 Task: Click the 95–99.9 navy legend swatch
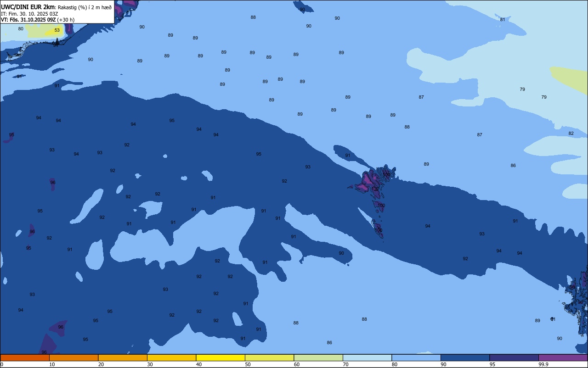pos(514,357)
